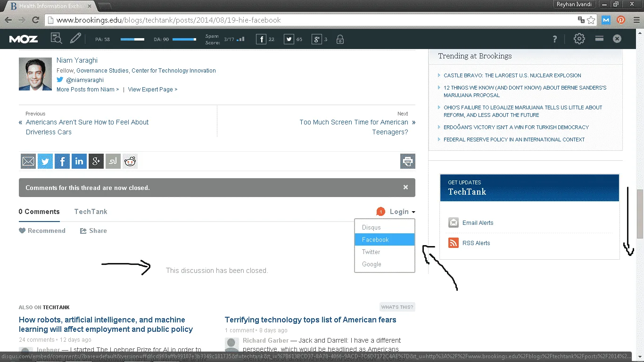Share article on Google+ icon
Viewport: 644px width, 362px height.
(96, 161)
